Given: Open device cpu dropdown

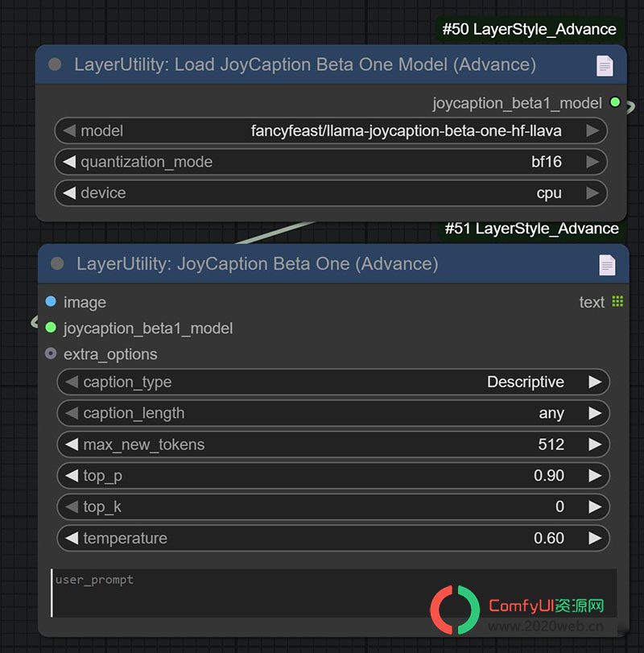Looking at the screenshot, I should (x=331, y=192).
